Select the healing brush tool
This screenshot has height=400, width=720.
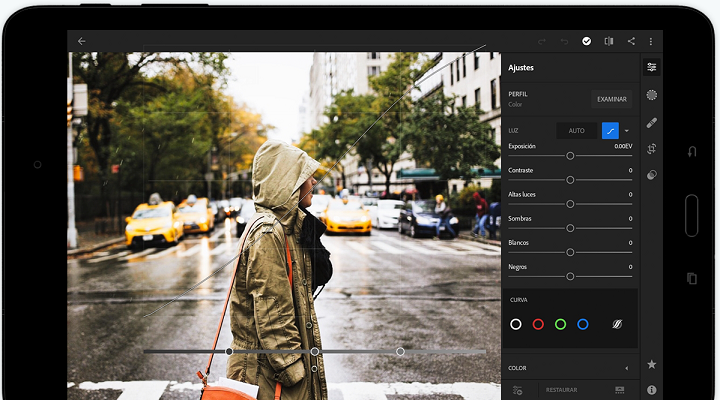click(652, 123)
